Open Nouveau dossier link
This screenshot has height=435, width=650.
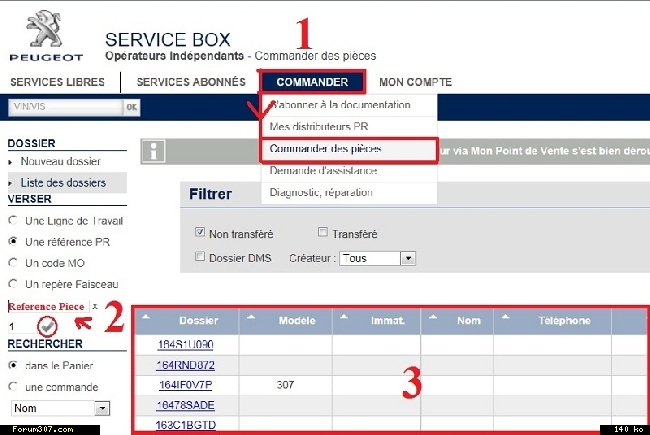point(61,161)
